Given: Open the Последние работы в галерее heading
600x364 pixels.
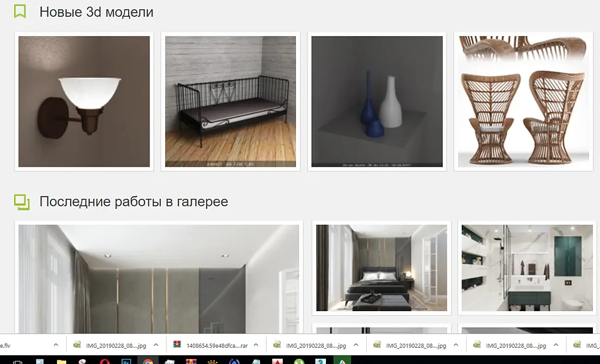Looking at the screenshot, I should (x=134, y=201).
